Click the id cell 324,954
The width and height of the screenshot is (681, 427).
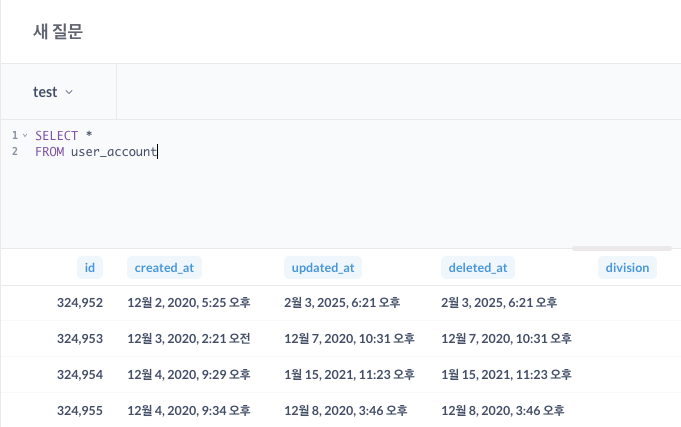80,374
